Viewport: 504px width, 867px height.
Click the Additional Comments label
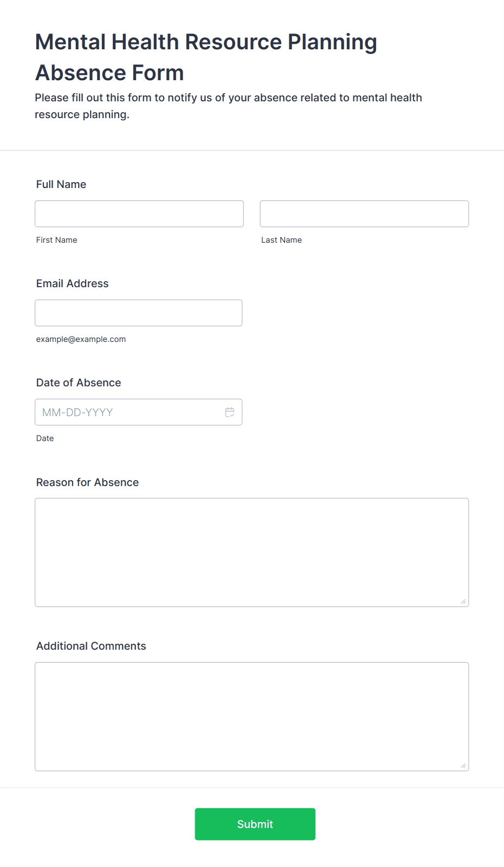91,646
